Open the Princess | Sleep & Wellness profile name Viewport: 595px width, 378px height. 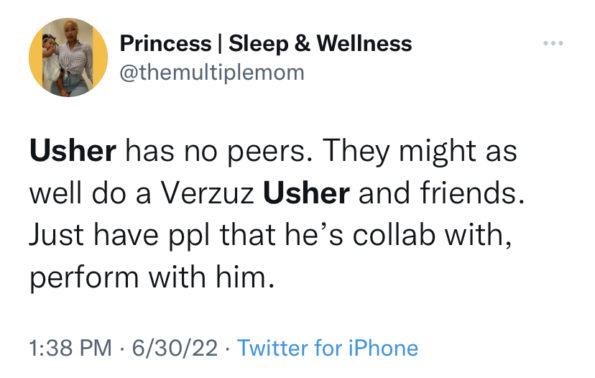point(266,44)
